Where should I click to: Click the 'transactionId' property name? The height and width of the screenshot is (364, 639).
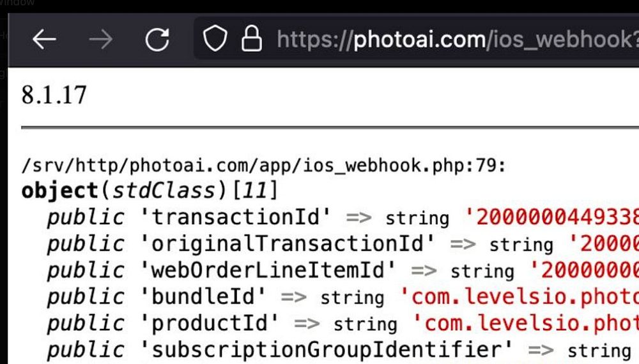(235, 217)
